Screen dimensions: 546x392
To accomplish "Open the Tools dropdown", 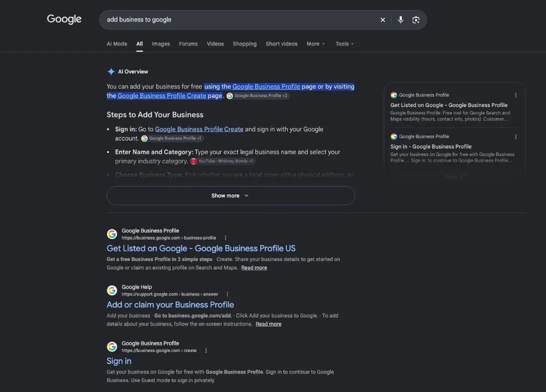I will pos(344,44).
